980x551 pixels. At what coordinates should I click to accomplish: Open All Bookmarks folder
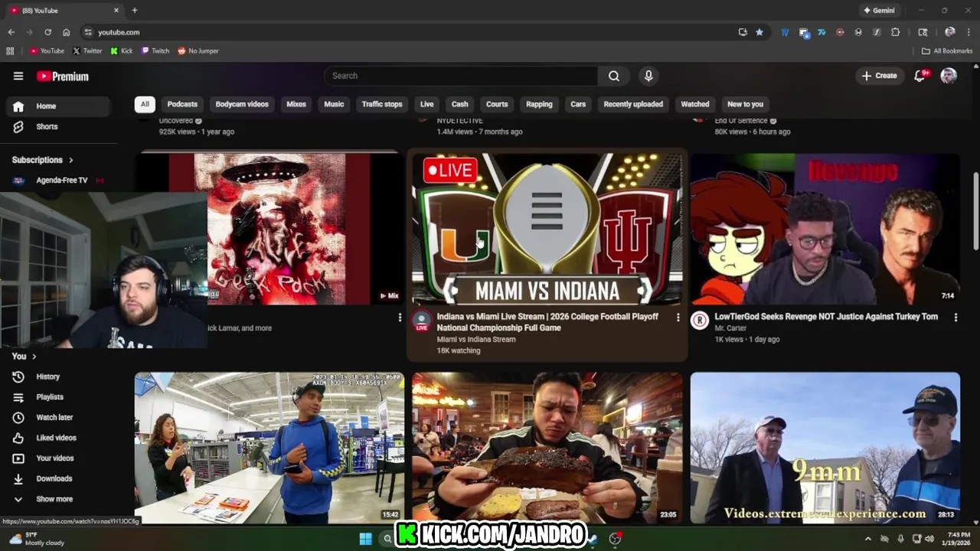(x=946, y=51)
